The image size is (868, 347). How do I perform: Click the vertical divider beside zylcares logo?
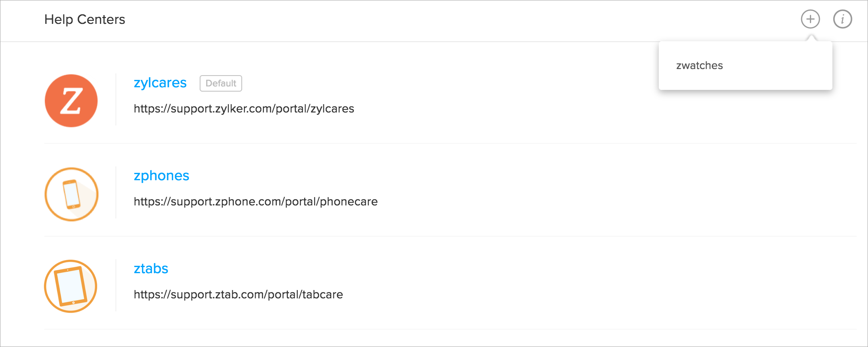[x=116, y=100]
